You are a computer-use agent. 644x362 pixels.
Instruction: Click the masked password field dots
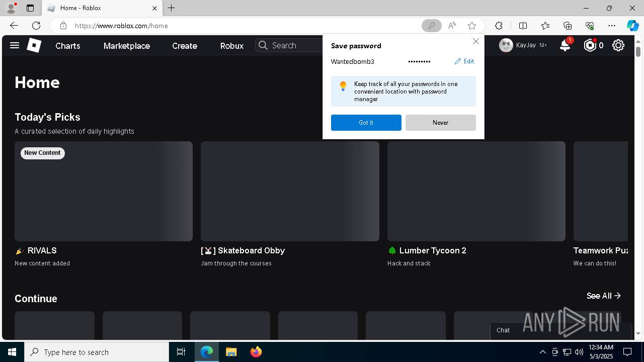(419, 61)
